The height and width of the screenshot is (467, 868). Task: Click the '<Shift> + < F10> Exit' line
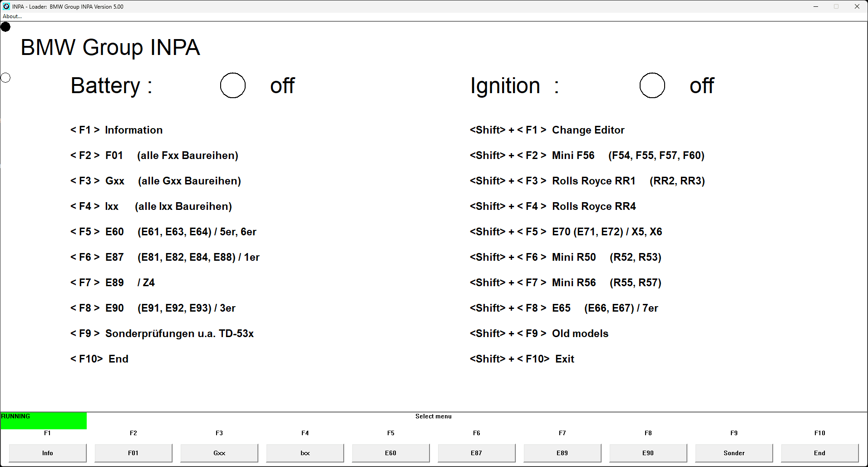(522, 359)
